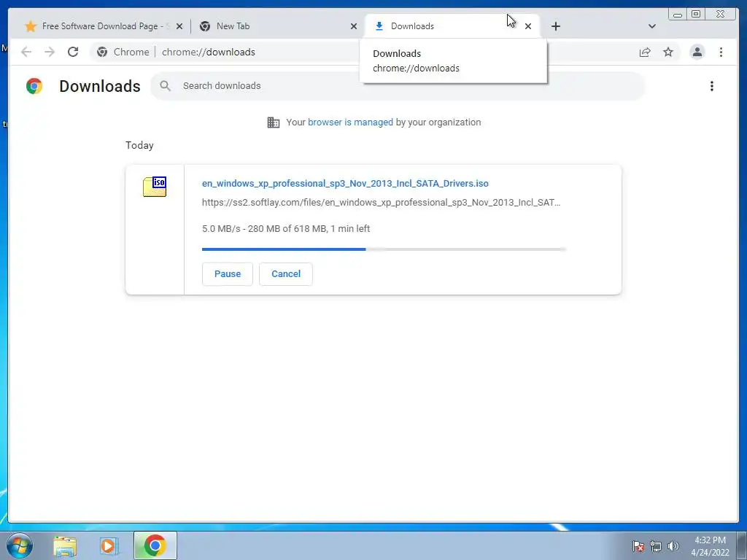
Task: Maximize the Chrome window
Action: pos(696,14)
